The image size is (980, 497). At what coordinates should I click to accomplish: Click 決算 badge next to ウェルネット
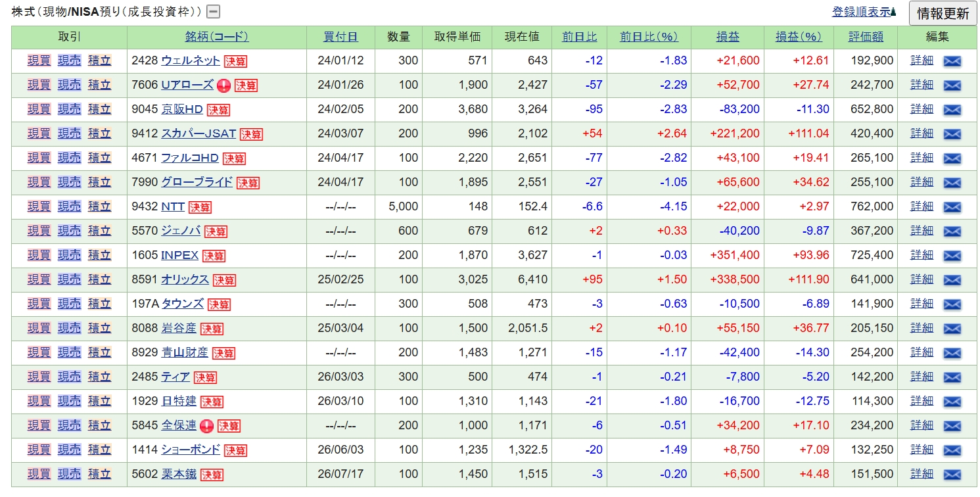(x=235, y=61)
